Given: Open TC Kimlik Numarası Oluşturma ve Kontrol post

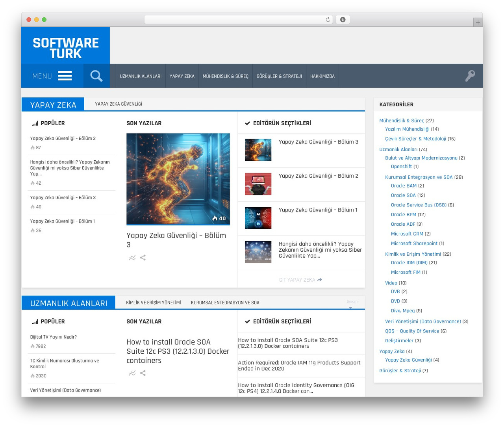Looking at the screenshot, I should [65, 364].
